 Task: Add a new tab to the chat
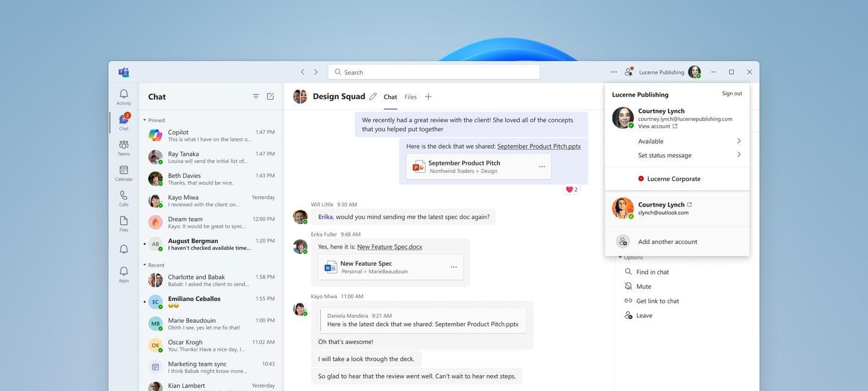pos(429,97)
